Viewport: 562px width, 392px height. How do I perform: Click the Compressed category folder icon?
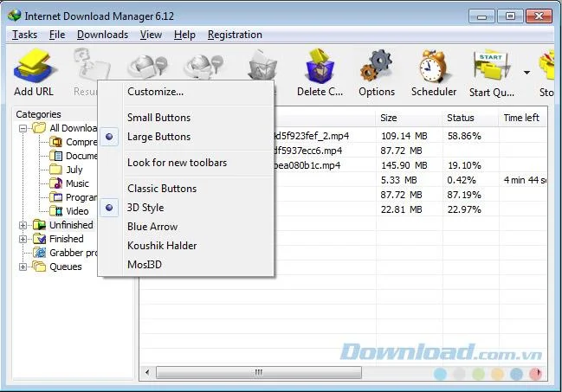tap(56, 142)
